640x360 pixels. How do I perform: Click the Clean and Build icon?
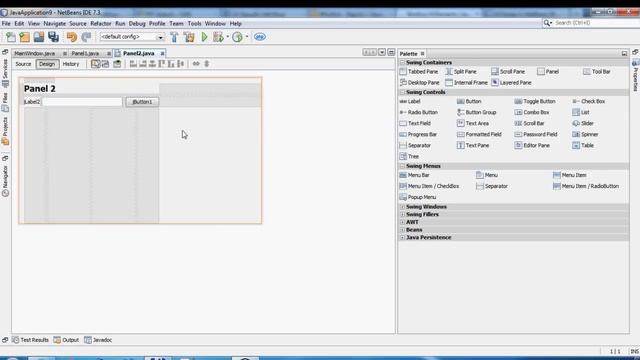(189, 37)
